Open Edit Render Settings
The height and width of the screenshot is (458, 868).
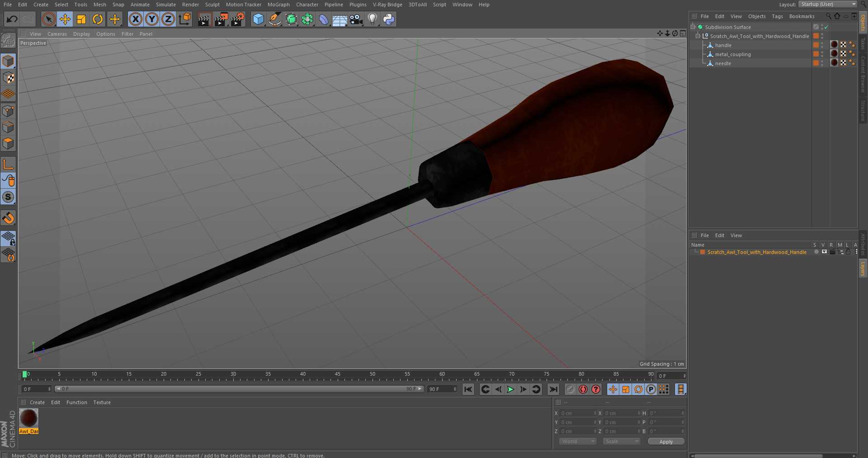pos(238,19)
